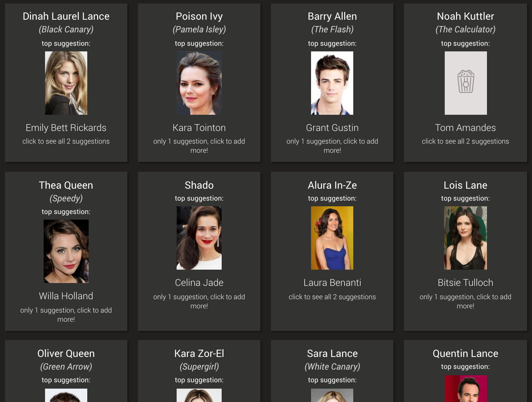This screenshot has width=532, height=402.
Task: Click the actor name "Grant Gustin"
Action: click(x=332, y=128)
